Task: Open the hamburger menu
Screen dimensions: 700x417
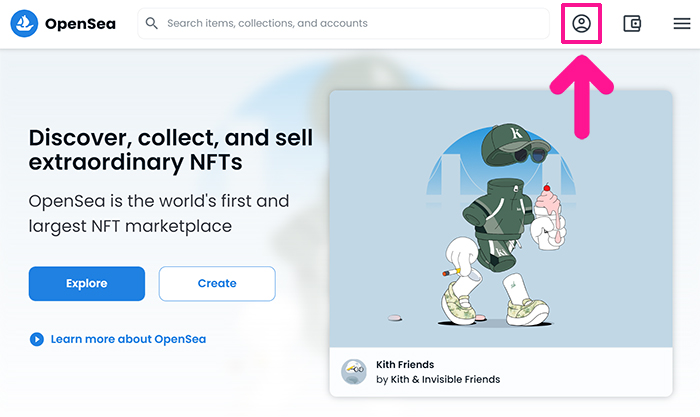Action: tap(682, 23)
